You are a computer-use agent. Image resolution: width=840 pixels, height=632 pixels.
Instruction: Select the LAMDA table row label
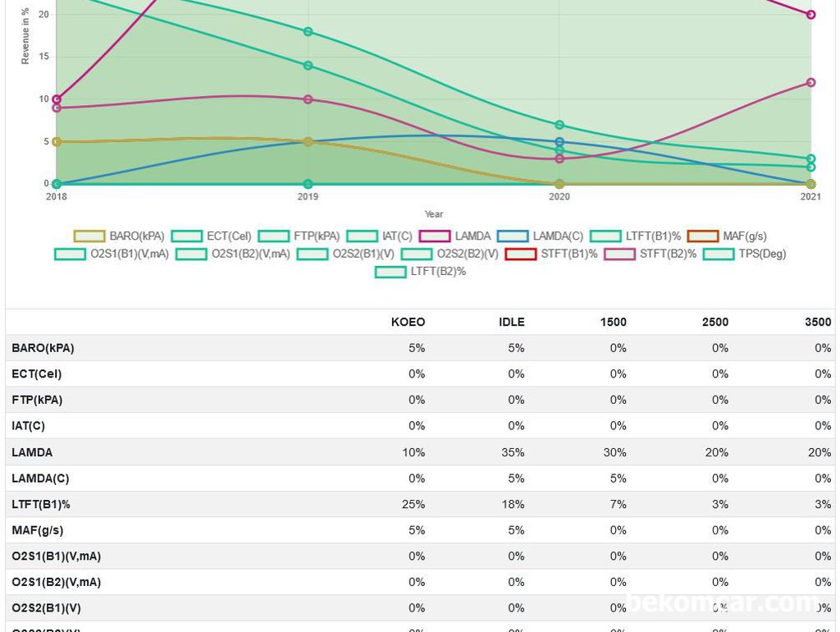tap(32, 452)
